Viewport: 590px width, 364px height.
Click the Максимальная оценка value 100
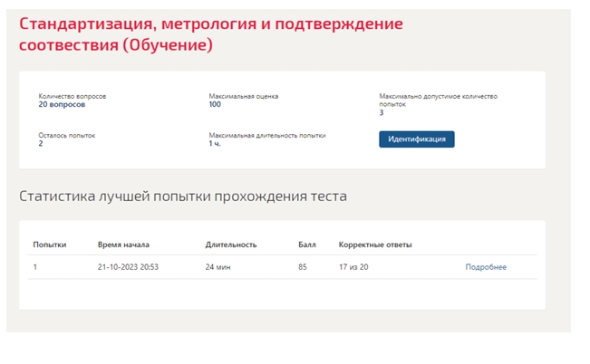215,104
